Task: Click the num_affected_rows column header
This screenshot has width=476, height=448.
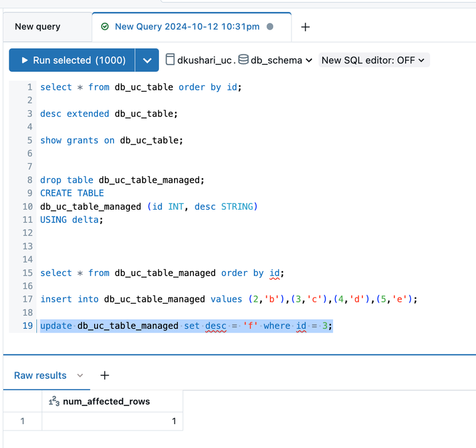Action: (x=106, y=402)
